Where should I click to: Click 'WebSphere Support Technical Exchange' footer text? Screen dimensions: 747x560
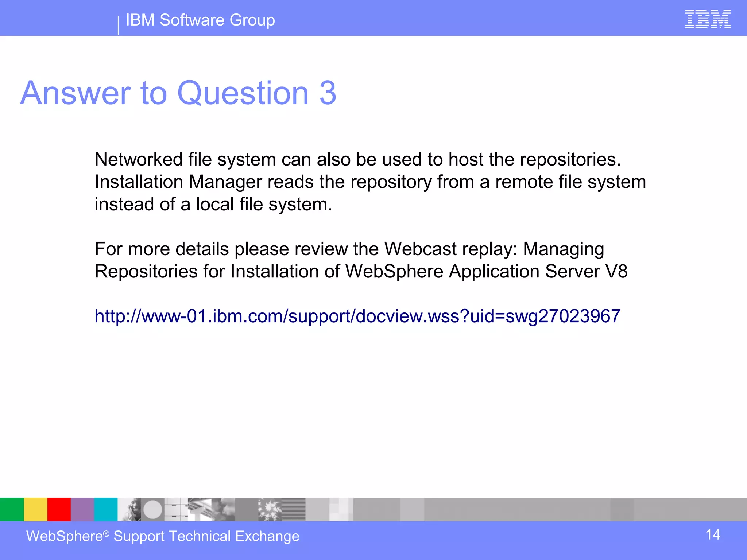point(163,536)
